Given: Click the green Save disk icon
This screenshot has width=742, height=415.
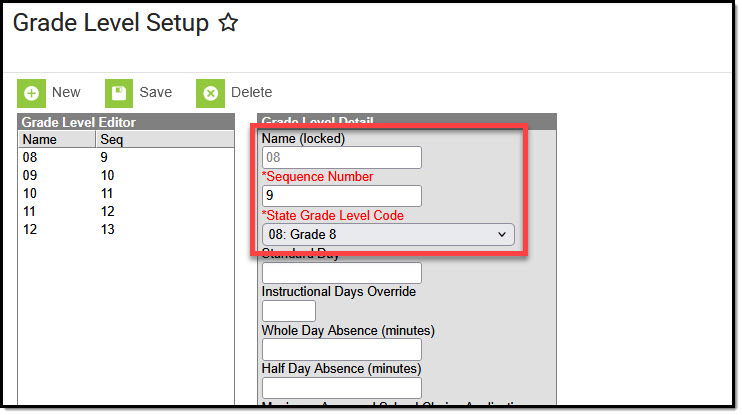Looking at the screenshot, I should click(x=119, y=93).
